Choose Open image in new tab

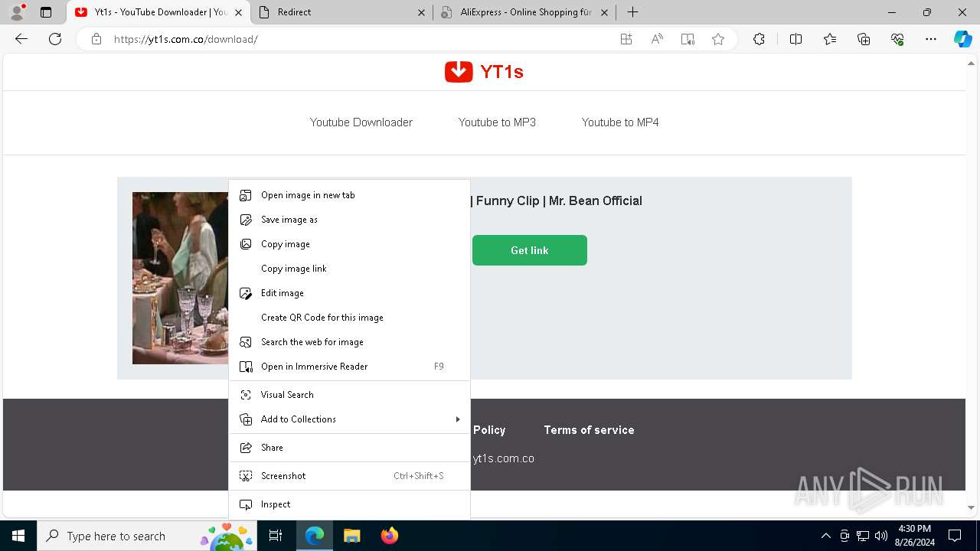click(349, 195)
